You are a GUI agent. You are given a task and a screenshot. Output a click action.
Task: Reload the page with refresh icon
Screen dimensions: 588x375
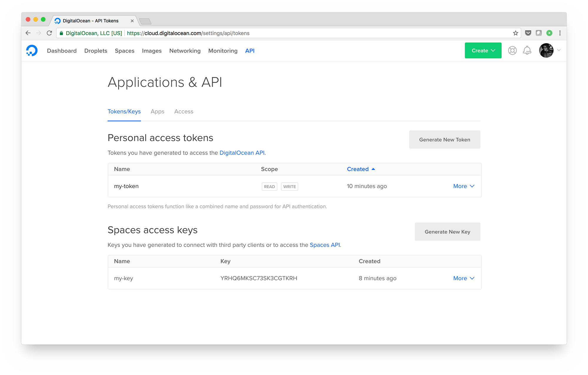coord(49,33)
